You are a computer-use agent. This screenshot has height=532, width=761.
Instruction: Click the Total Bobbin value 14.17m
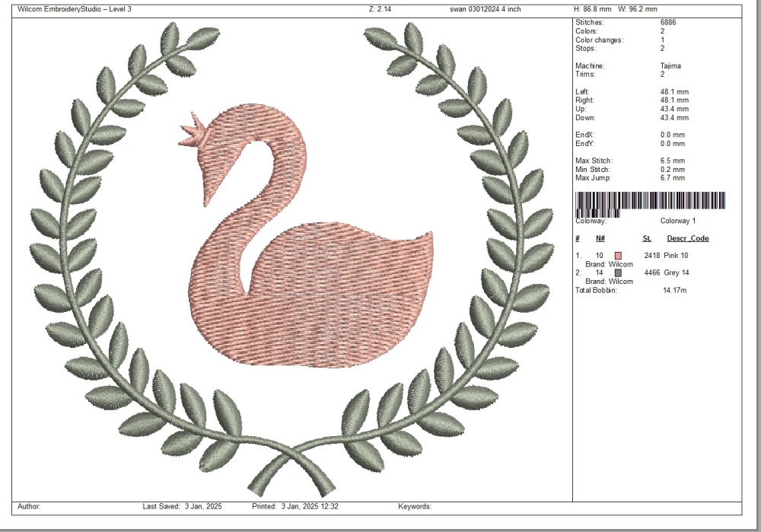[x=676, y=290]
